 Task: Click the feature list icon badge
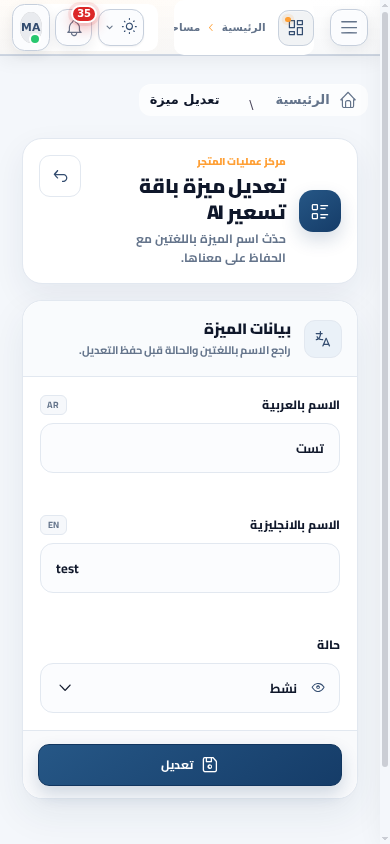pyautogui.click(x=320, y=211)
